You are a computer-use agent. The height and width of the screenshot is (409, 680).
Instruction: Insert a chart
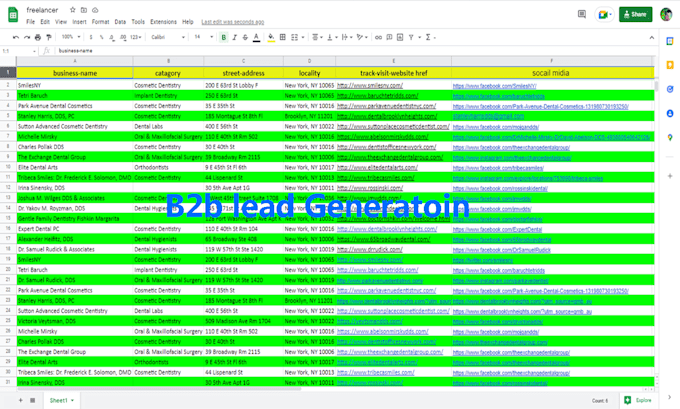[x=400, y=37]
